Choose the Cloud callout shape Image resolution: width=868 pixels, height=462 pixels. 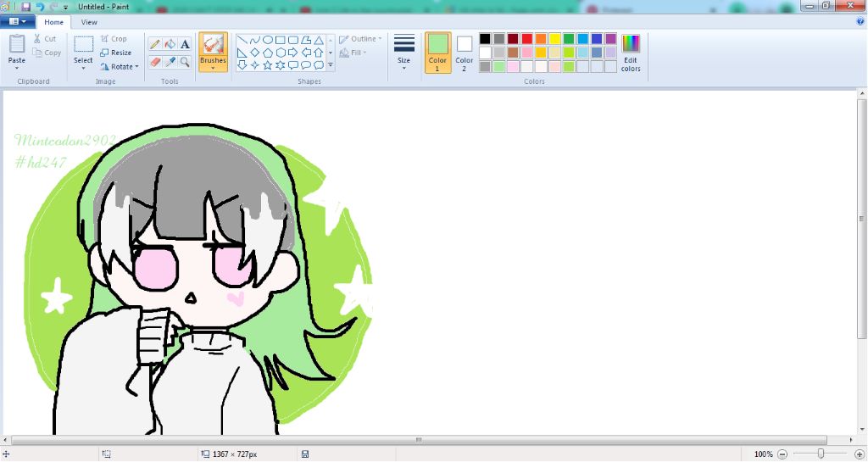(x=319, y=64)
